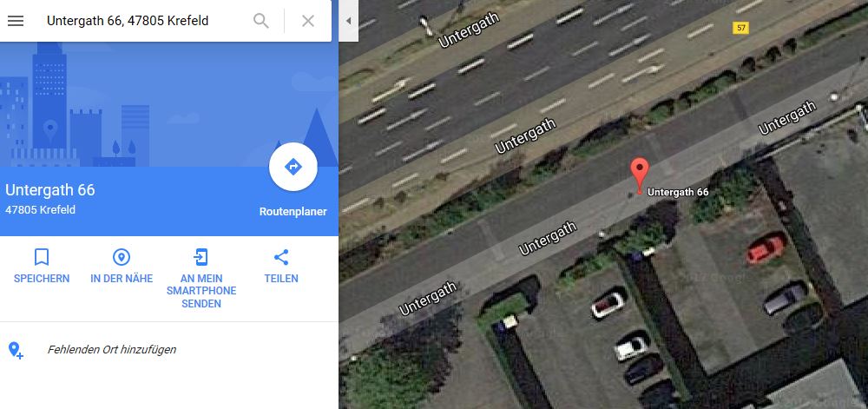Click the Speichern bookmark icon

click(x=42, y=257)
